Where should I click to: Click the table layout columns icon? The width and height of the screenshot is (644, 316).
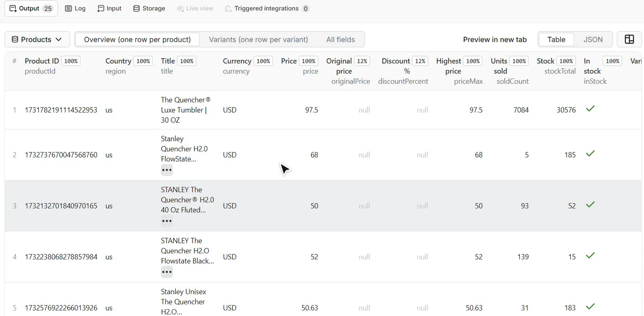coord(629,39)
